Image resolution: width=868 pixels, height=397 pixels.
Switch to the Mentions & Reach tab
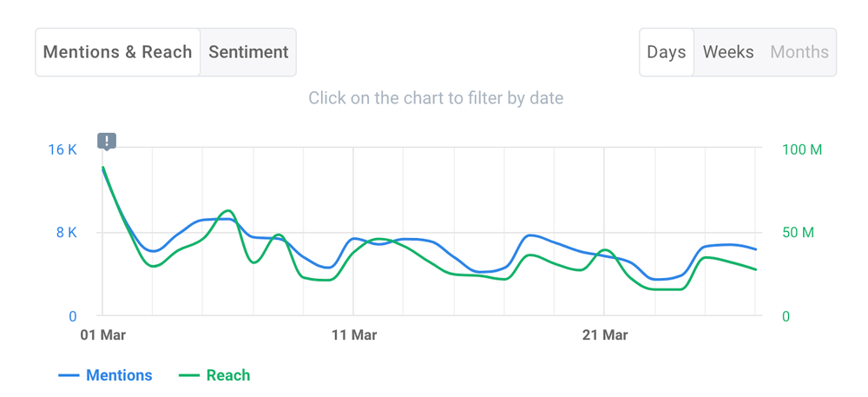click(x=117, y=52)
